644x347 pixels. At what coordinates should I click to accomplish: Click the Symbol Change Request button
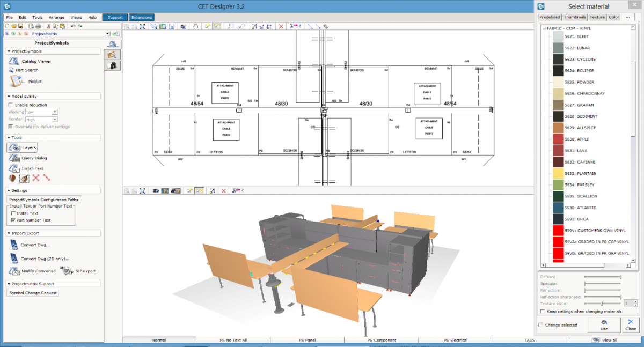tap(33, 293)
